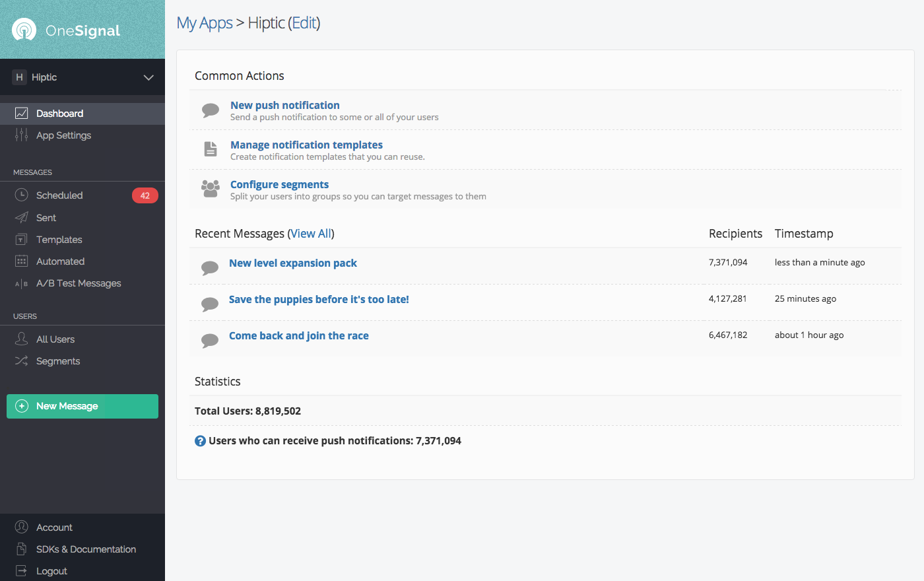Open the New push notification link

(x=284, y=105)
